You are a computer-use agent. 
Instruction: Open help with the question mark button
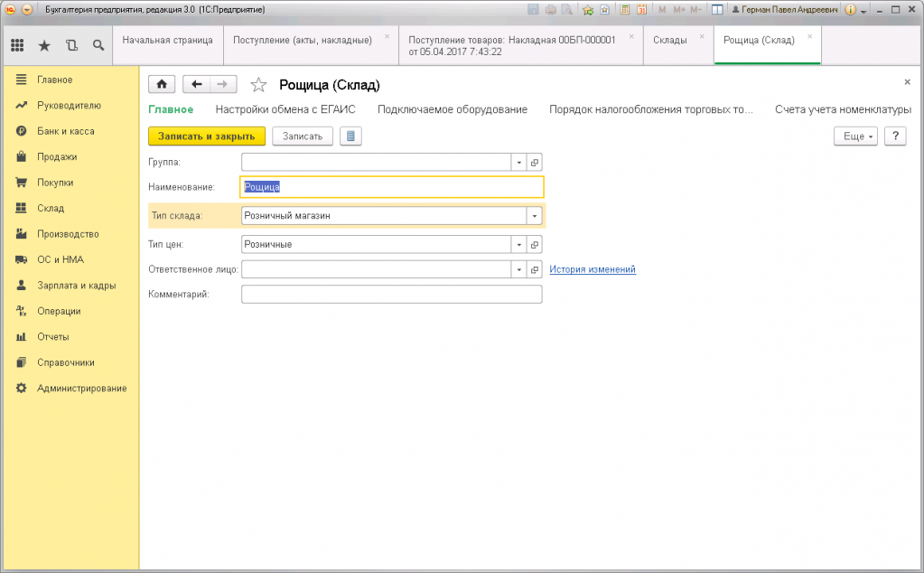coord(894,136)
